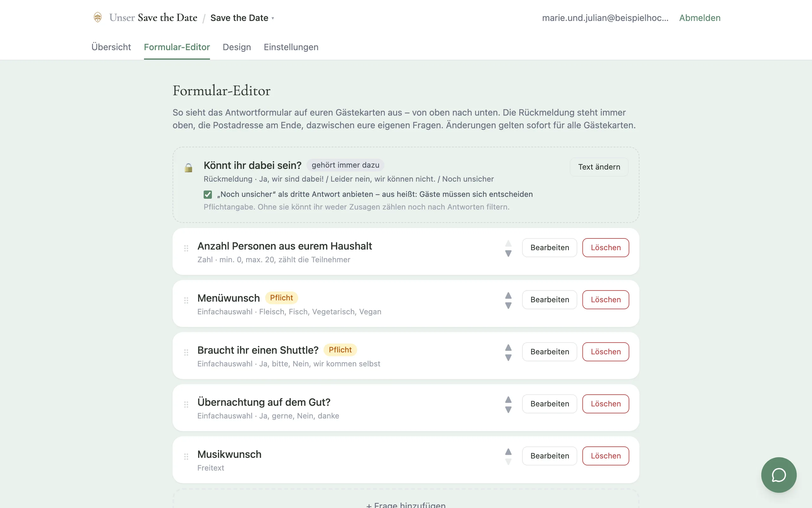Grab drag handle for Shuttle question
The width and height of the screenshot is (812, 508).
click(186, 352)
